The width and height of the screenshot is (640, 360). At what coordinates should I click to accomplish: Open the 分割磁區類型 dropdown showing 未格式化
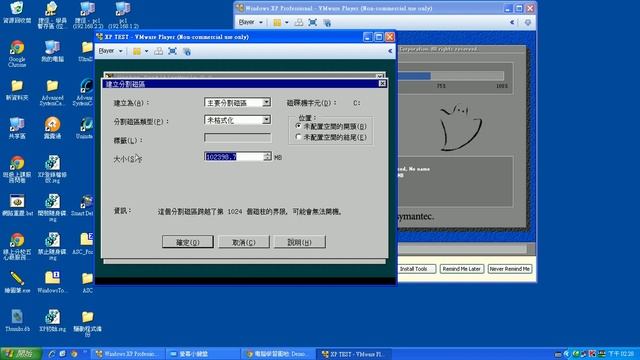(238, 120)
